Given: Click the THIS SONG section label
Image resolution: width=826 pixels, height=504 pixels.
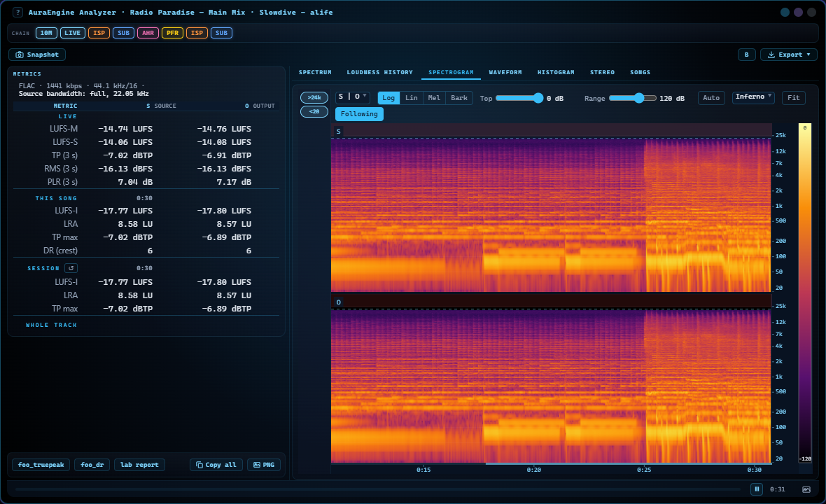Looking at the screenshot, I should (x=56, y=199).
